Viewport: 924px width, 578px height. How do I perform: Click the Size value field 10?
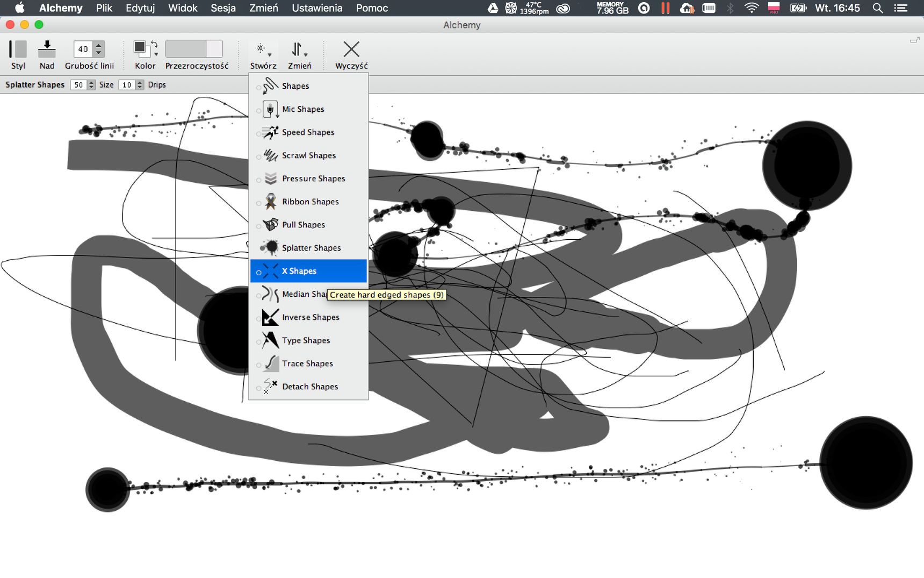pyautogui.click(x=127, y=85)
